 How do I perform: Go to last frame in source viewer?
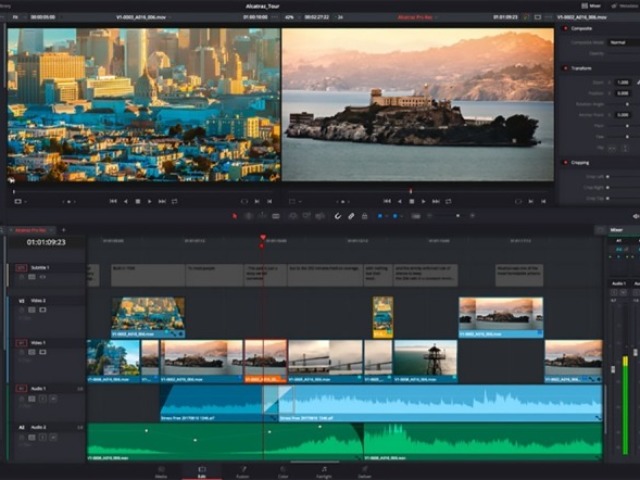click(x=162, y=201)
